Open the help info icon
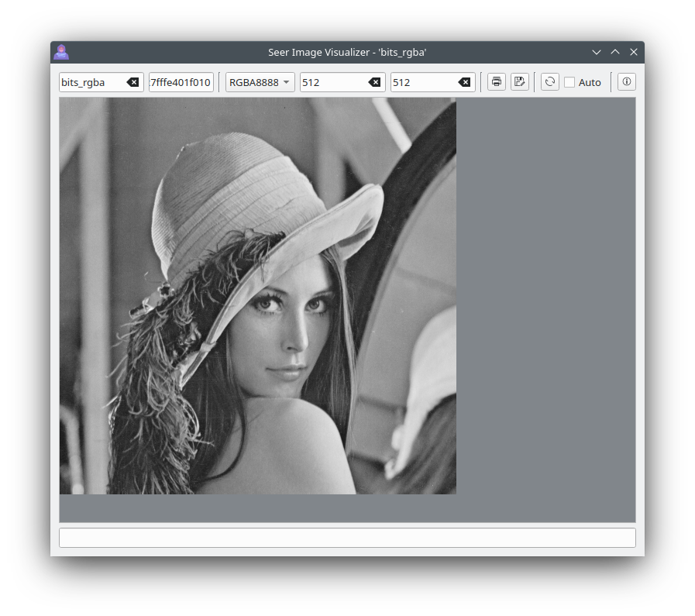The width and height of the screenshot is (695, 616). click(x=627, y=82)
